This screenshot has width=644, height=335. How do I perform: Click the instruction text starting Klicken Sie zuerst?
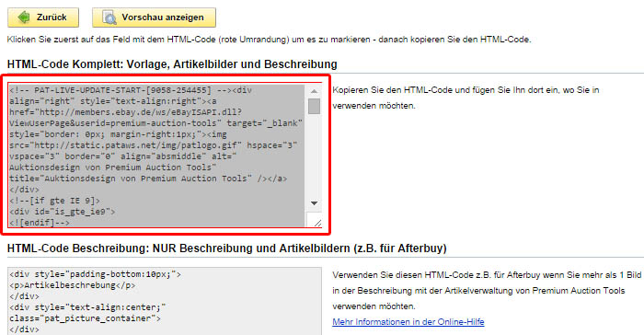point(269,40)
